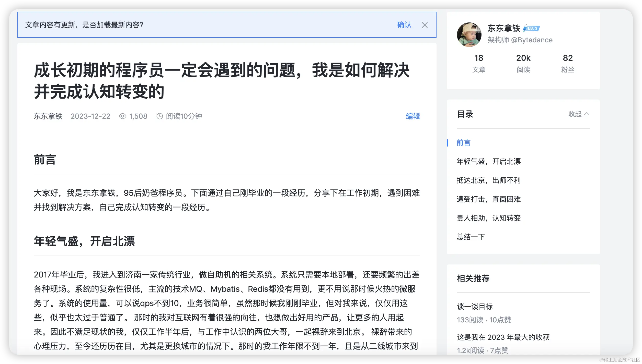Image resolution: width=642 pixels, height=364 pixels.
Task: Go to 年轻气盛，开启北漂 section
Action: 488,162
